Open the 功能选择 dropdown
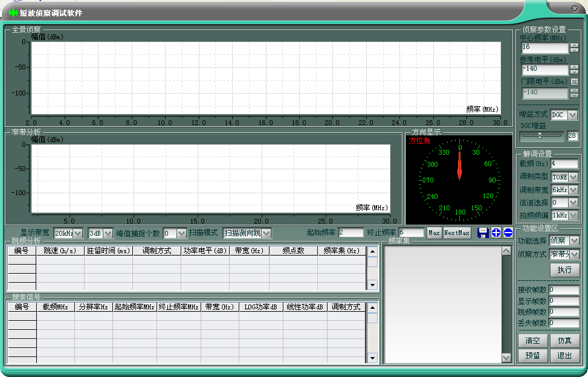This screenshot has width=588, height=377. click(575, 240)
